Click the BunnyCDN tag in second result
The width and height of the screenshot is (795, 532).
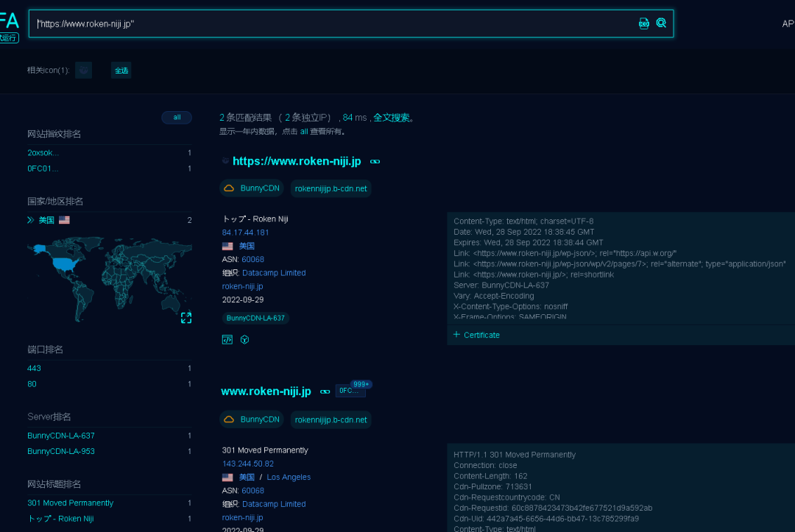[252, 419]
